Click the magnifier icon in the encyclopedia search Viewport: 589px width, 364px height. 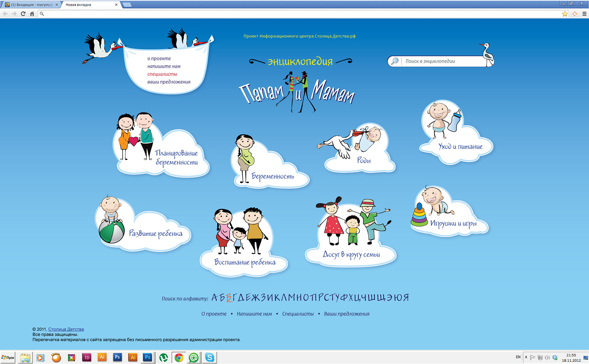pos(395,61)
